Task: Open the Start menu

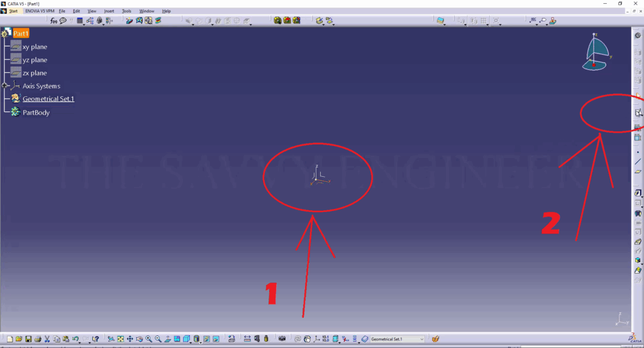Action: (13, 11)
